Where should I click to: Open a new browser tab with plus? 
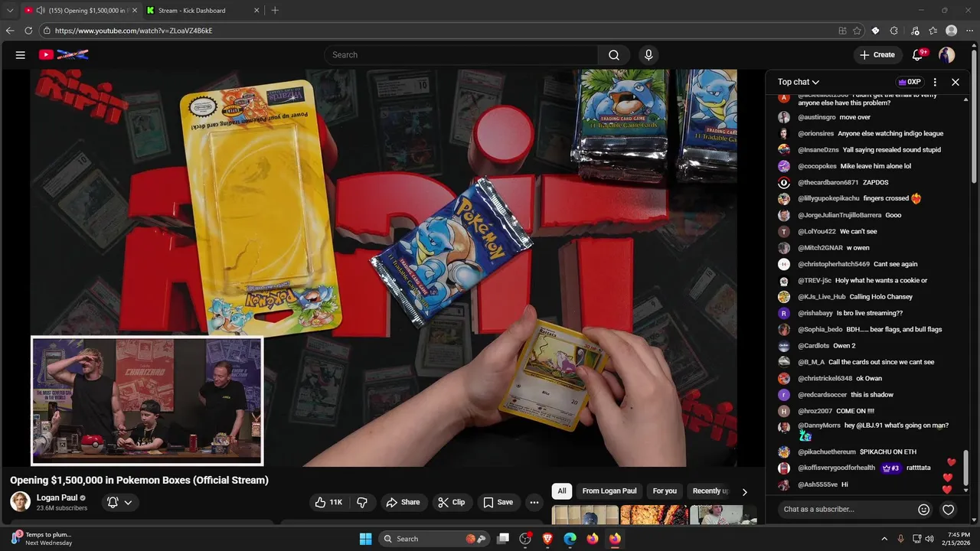pyautogui.click(x=275, y=10)
